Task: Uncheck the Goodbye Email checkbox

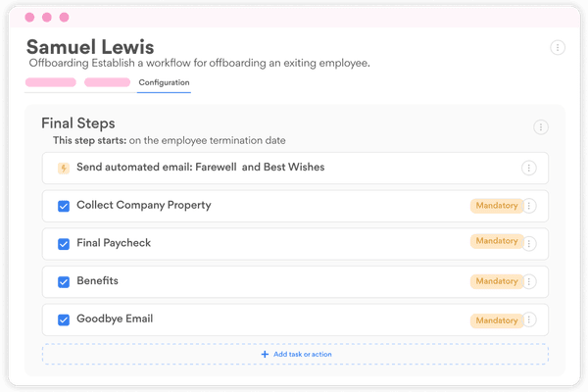Action: [x=64, y=319]
